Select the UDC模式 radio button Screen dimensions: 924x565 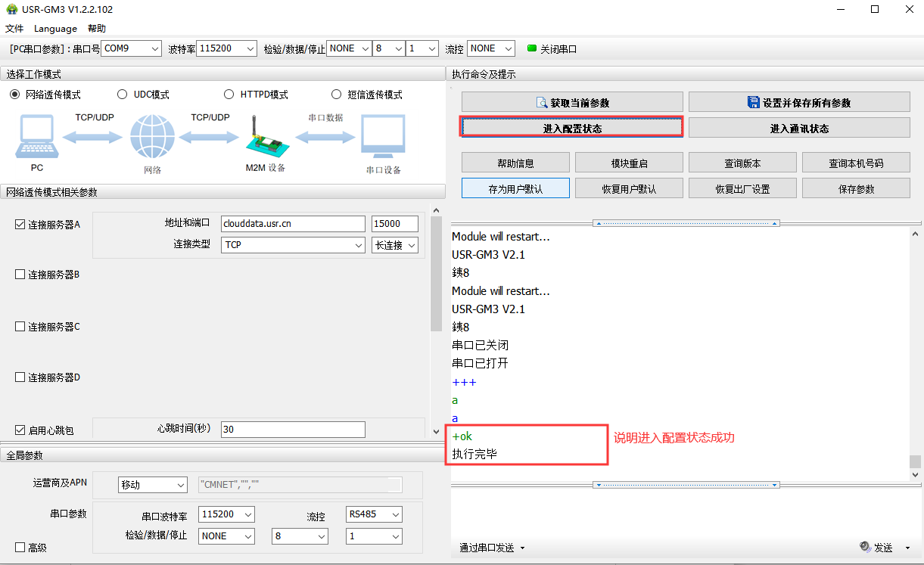click(x=123, y=95)
